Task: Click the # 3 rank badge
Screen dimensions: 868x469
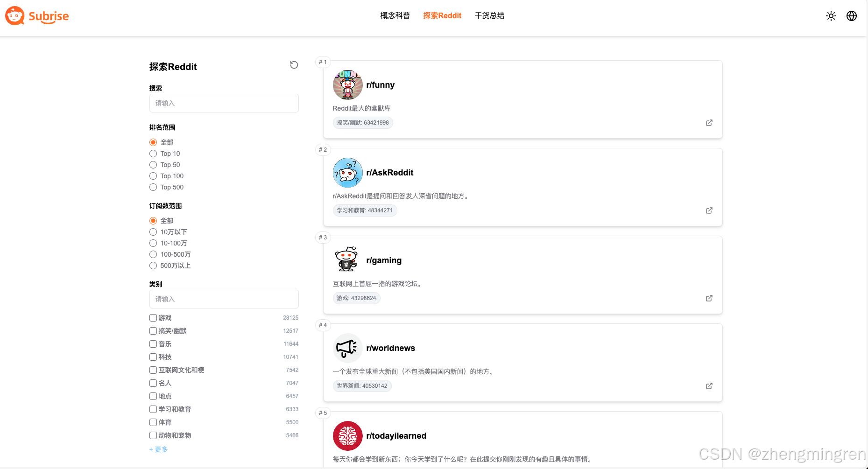Action: (323, 238)
